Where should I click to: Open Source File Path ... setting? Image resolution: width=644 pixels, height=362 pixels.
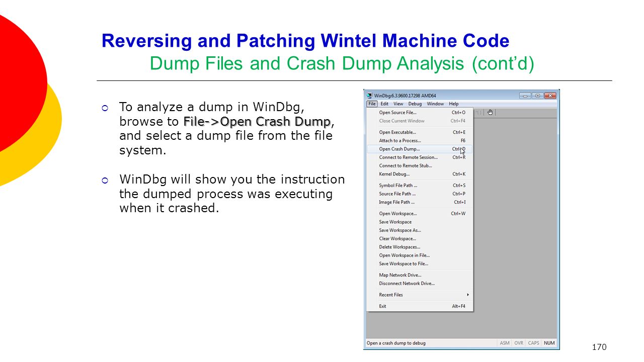pos(420,194)
